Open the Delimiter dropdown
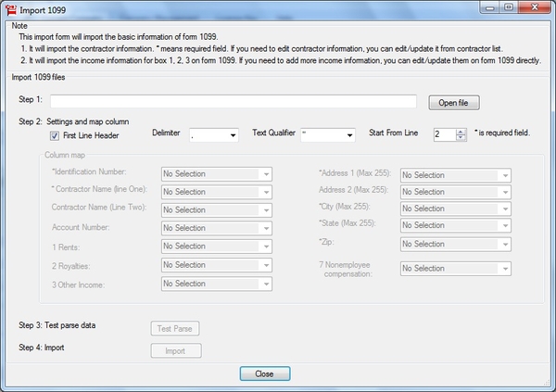 coord(213,135)
